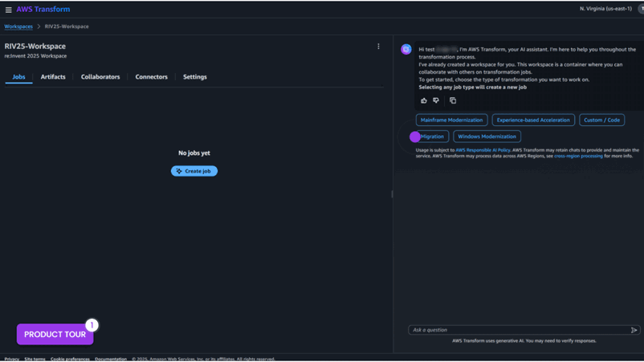Open the N. Virginia region selector
Screen dimensions: 644x362
605,9
